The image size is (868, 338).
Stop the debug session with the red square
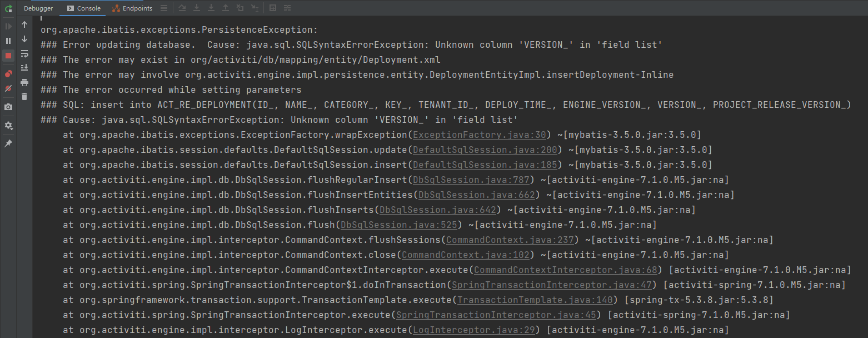pos(8,56)
